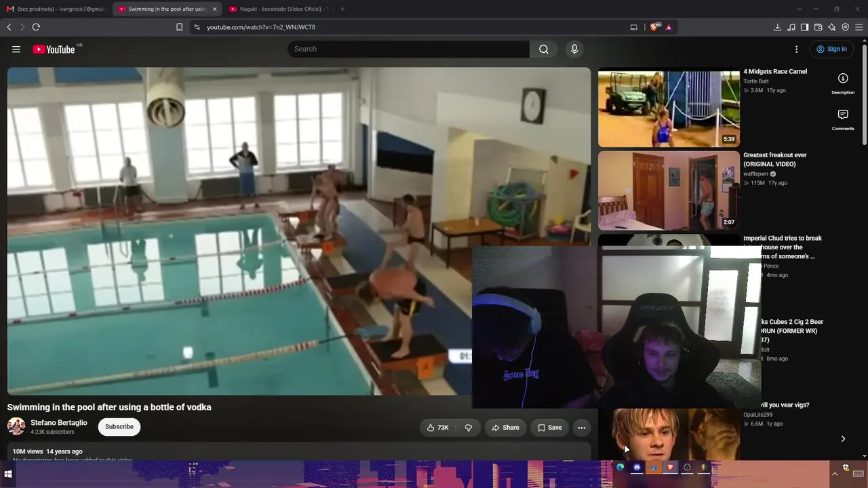Click the YouTube search magnifier button
Viewport: 868px width, 488px height.
tap(544, 49)
